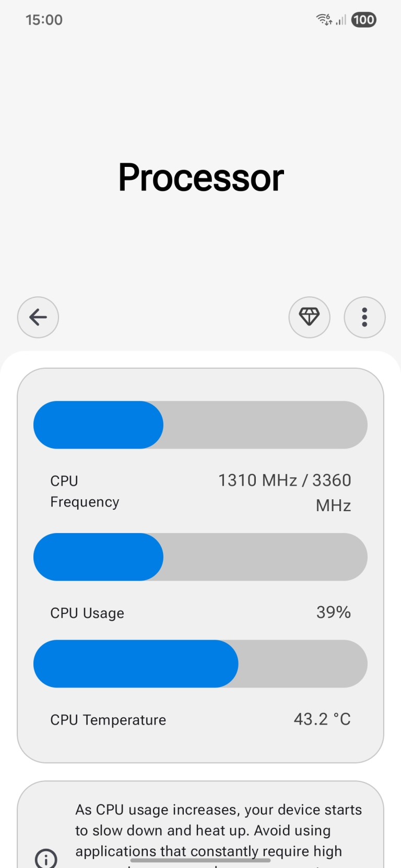
Task: Tap the battery level indicator
Action: [x=363, y=20]
